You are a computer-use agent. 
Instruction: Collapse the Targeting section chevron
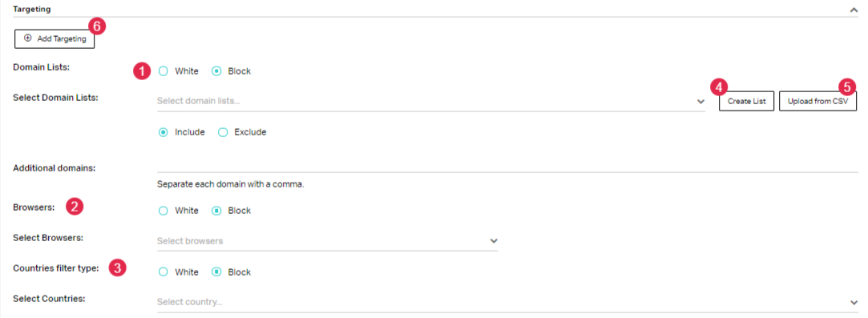854,10
